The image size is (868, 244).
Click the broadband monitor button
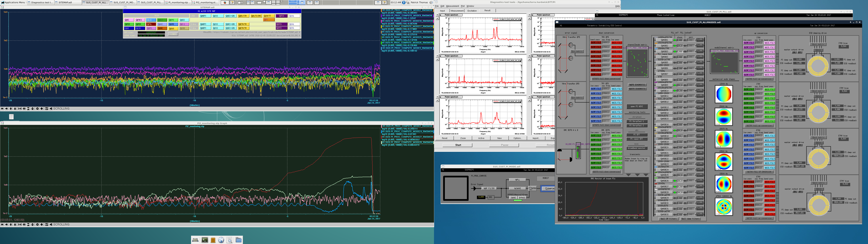tap(637, 148)
